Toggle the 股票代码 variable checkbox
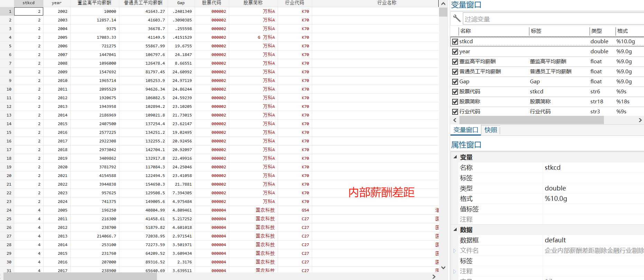 [455, 92]
